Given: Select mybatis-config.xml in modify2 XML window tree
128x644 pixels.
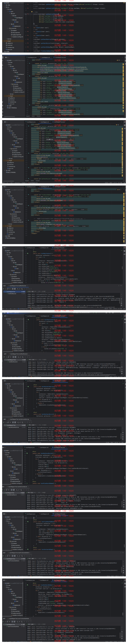Looking at the screenshot, I should coord(19,92).
